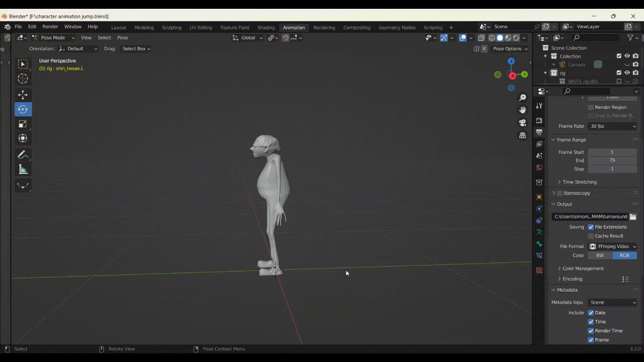
Task: Select the Breakdowner pose tool
Action: point(23,186)
